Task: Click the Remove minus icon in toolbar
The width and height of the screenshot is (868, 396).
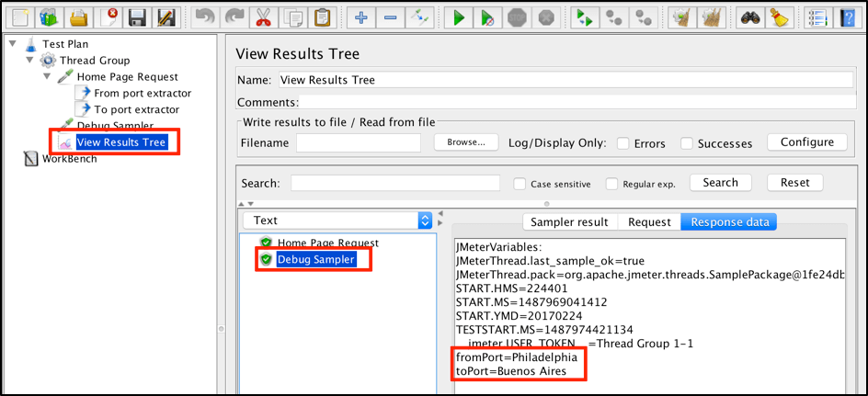Action: click(x=391, y=17)
